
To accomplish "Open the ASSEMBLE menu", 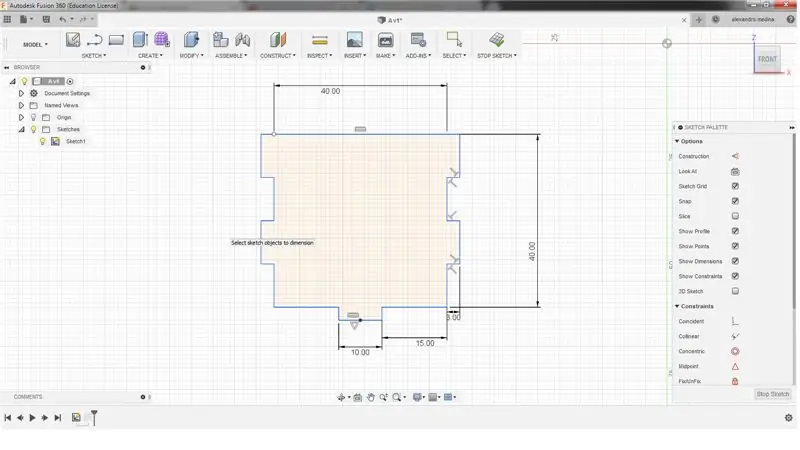I will click(x=231, y=56).
